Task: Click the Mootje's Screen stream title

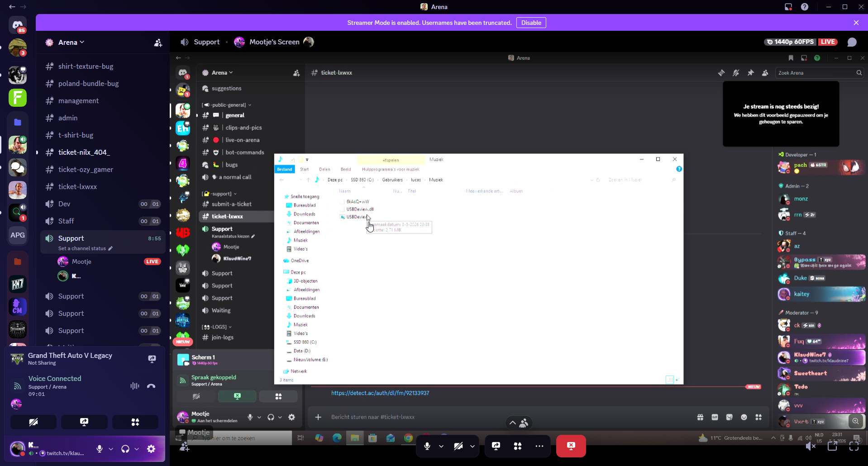Action: pos(274,42)
